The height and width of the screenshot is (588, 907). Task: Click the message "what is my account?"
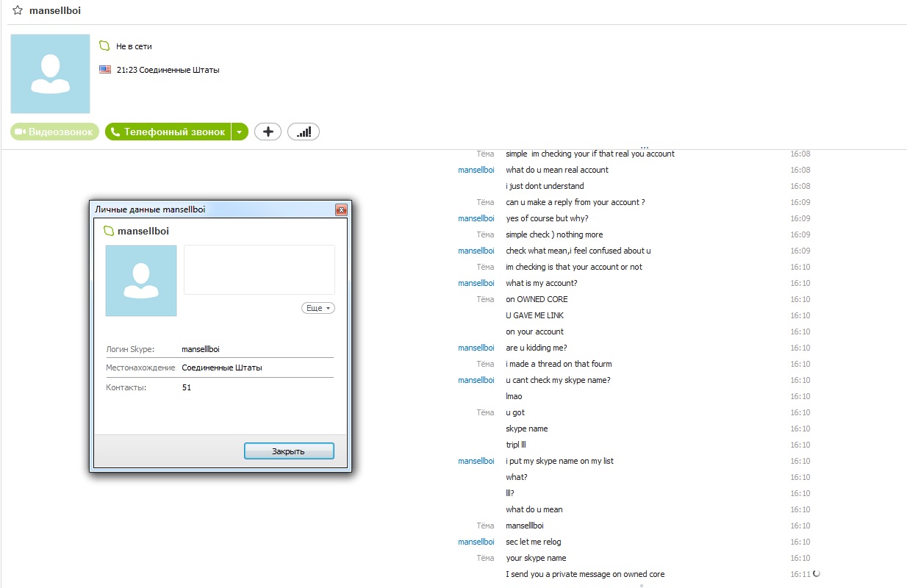(542, 283)
